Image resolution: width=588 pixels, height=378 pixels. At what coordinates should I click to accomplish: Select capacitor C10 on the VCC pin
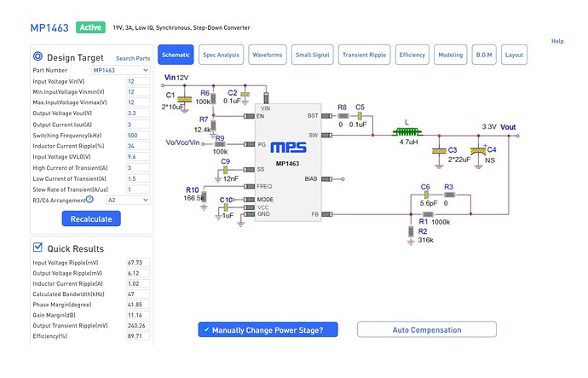[x=226, y=207]
